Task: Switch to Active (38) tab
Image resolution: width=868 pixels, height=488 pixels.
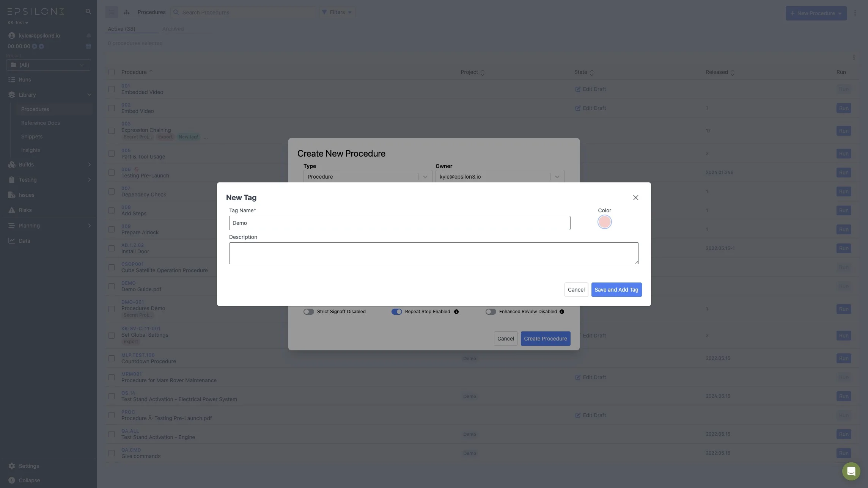Action: (121, 29)
